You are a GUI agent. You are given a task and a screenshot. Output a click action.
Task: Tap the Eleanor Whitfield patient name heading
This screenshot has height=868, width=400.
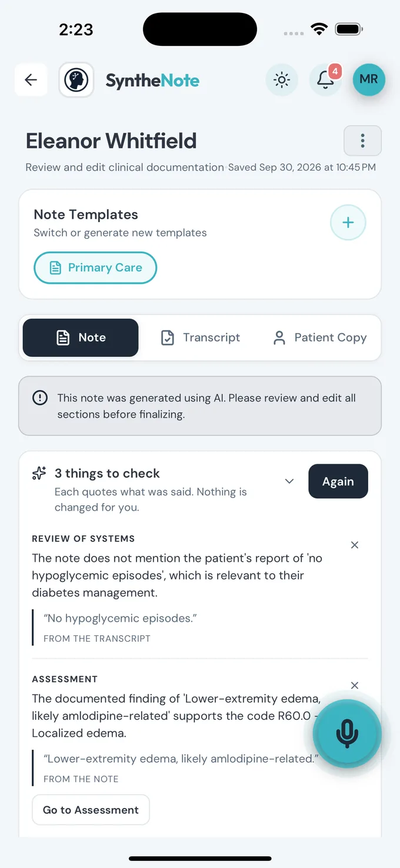111,141
